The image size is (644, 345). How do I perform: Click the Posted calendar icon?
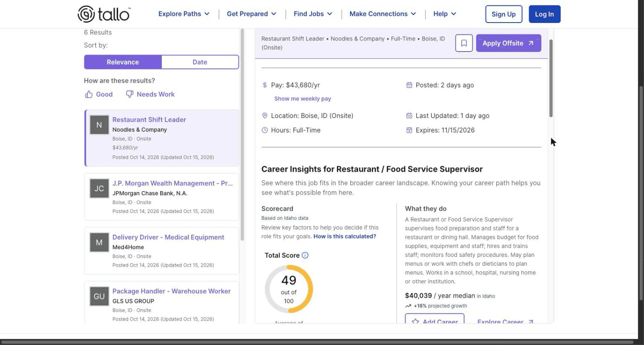409,85
